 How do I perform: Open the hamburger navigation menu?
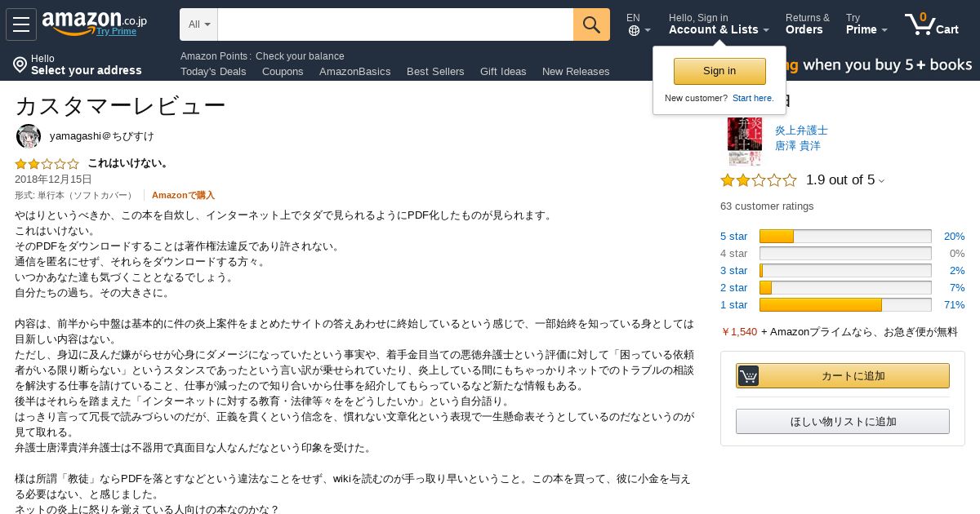[x=21, y=24]
